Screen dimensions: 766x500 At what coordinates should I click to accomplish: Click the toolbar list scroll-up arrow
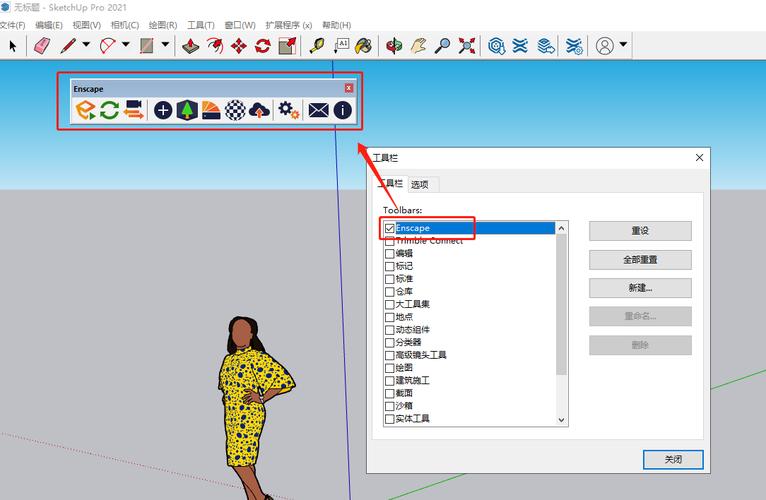point(561,228)
